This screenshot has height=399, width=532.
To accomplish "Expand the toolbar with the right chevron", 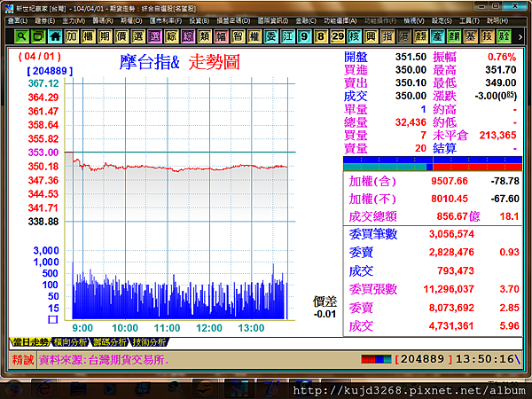I will [x=520, y=36].
